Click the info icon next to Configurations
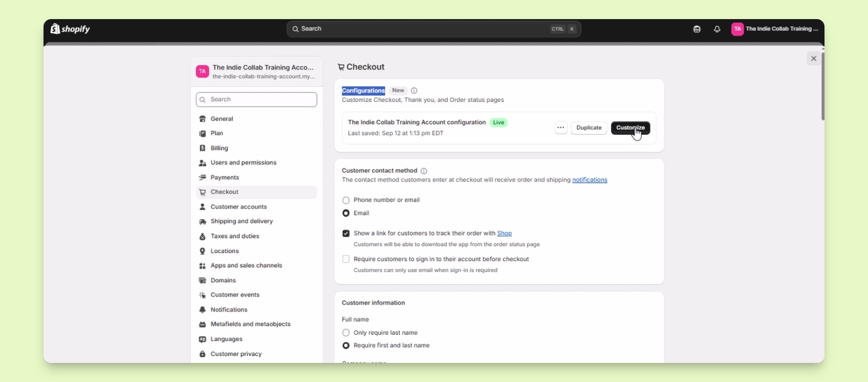Screen dimensions: 868x382 [x=414, y=91]
